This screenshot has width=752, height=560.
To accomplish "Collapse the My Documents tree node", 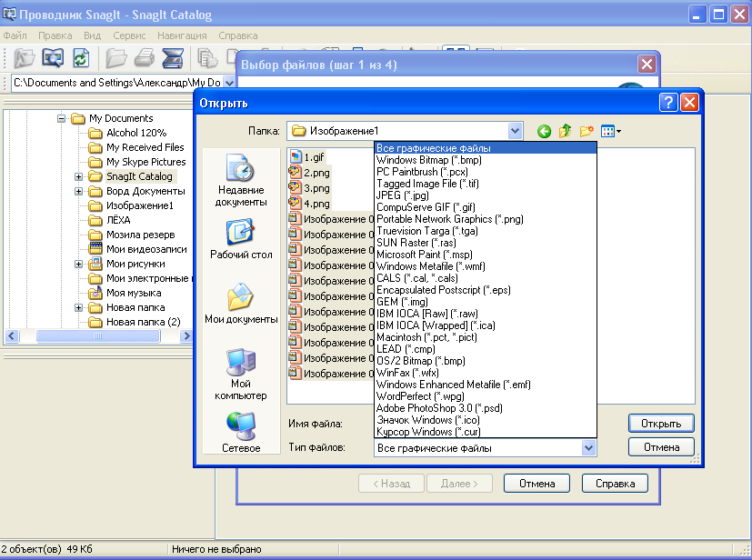I will click(x=62, y=118).
